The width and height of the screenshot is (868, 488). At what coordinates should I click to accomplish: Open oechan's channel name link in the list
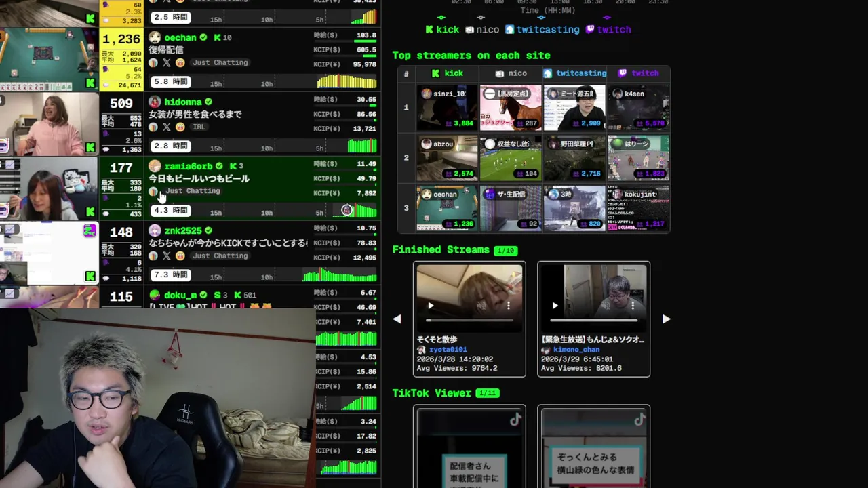pyautogui.click(x=180, y=38)
